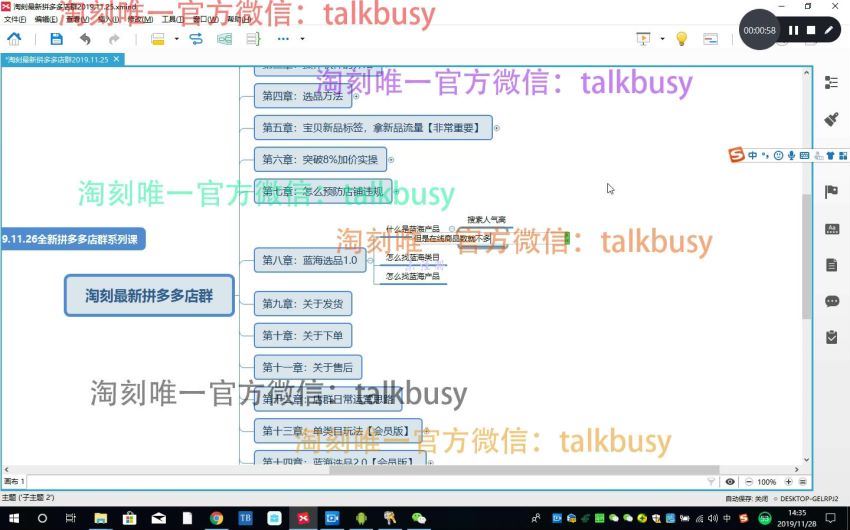Undo the last action

click(x=85, y=39)
